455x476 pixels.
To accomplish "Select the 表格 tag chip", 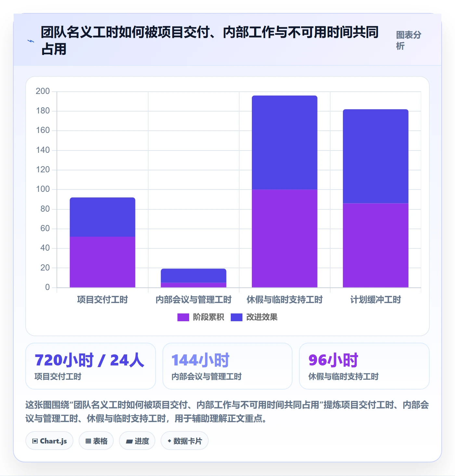I will 96,441.
